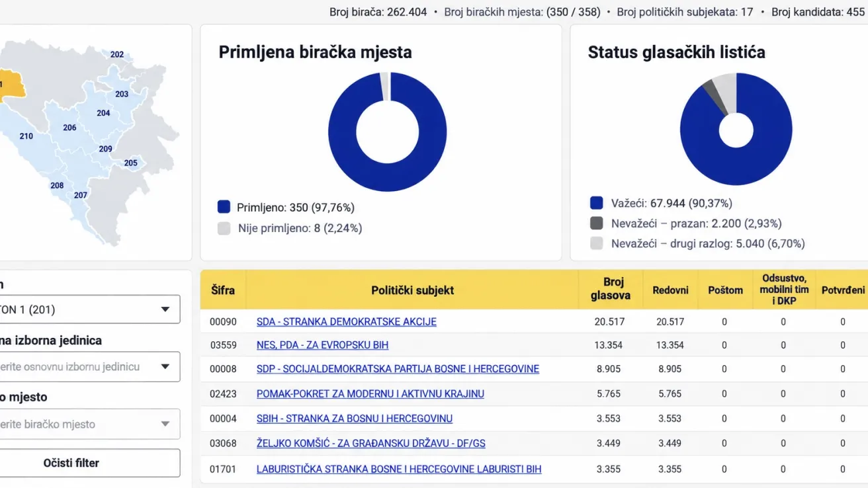
Task: Select district 204 on the map
Action: point(103,113)
